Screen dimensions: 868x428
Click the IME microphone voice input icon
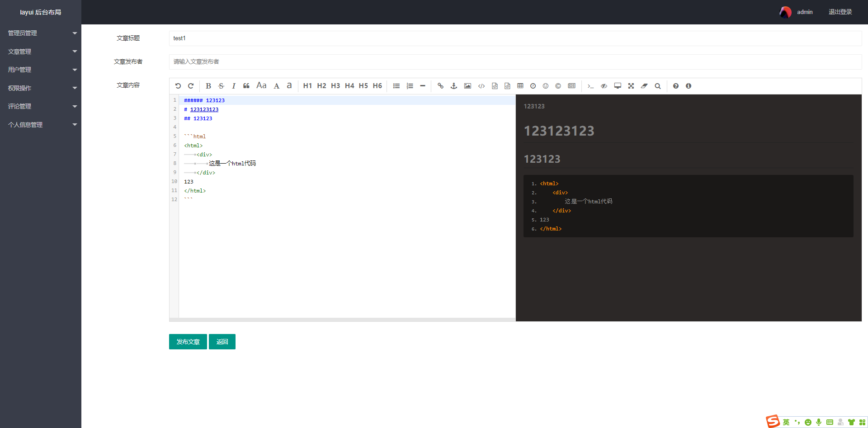coord(819,422)
